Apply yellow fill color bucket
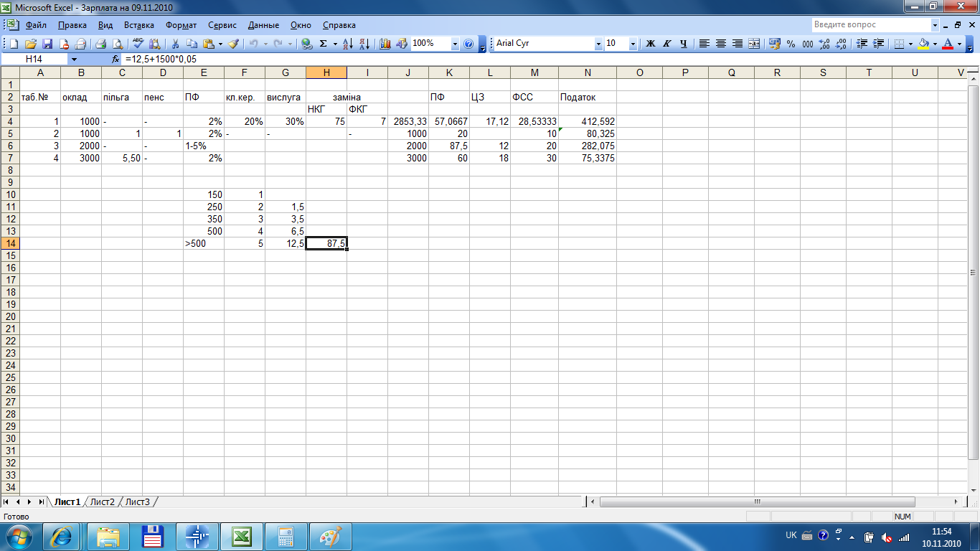 point(924,44)
